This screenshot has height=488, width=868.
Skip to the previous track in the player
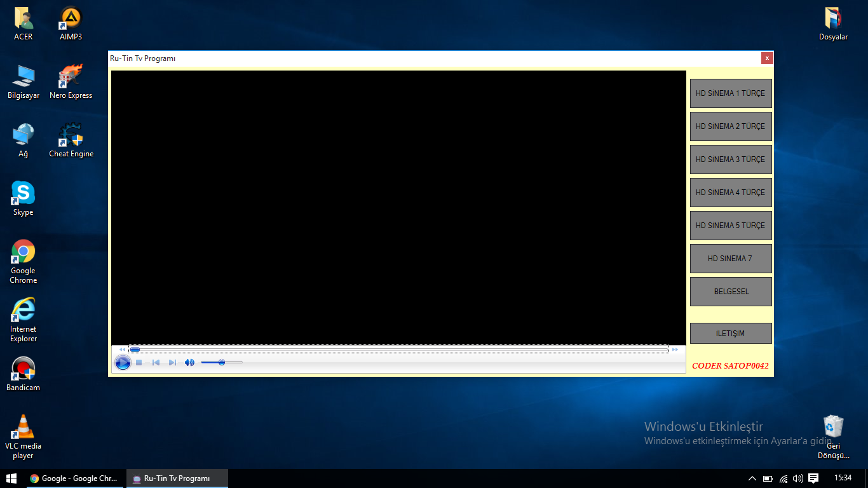pos(156,362)
